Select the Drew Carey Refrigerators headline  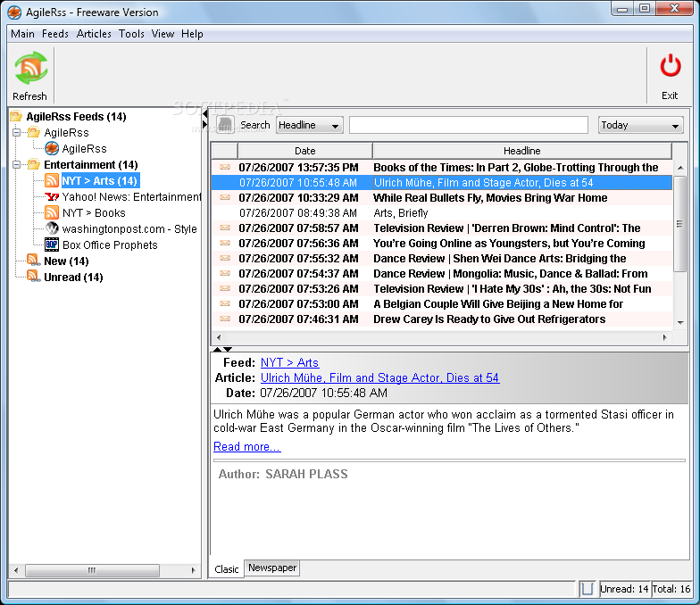point(489,319)
